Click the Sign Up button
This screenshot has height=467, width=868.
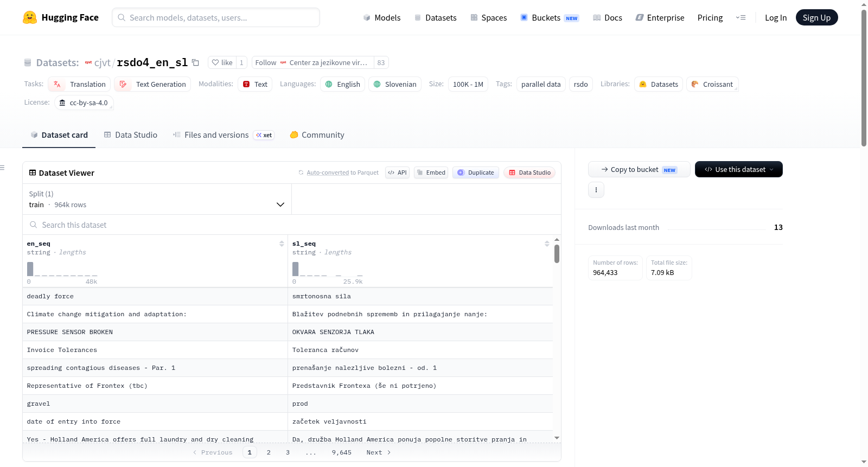click(x=816, y=17)
